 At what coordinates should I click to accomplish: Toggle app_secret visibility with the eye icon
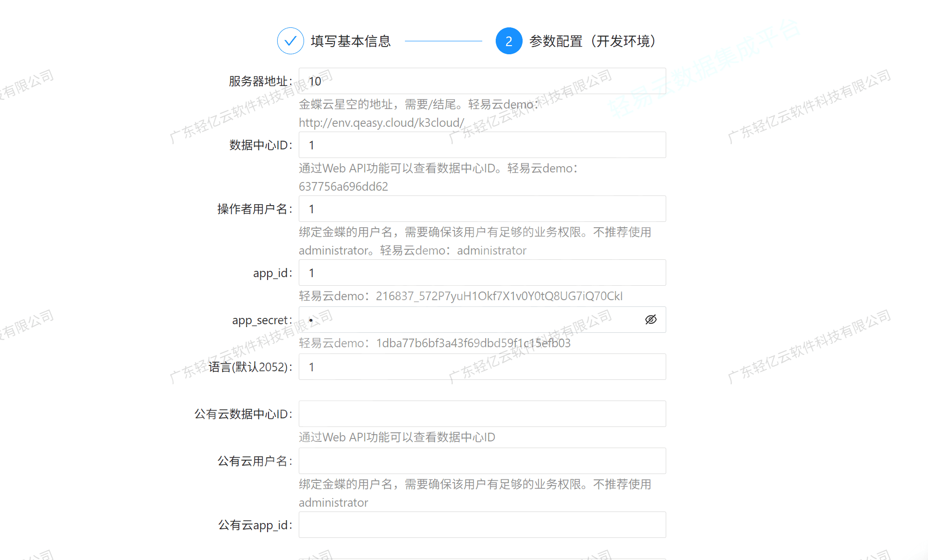(650, 320)
